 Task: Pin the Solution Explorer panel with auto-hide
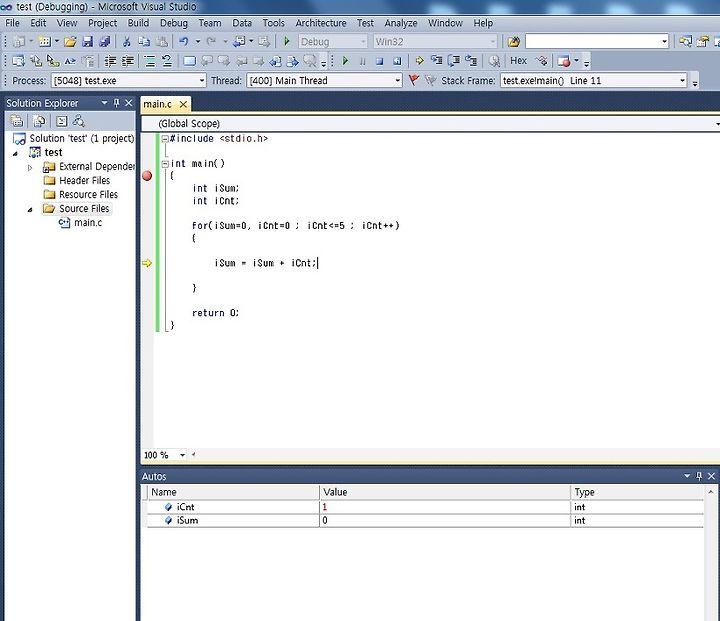tap(116, 103)
